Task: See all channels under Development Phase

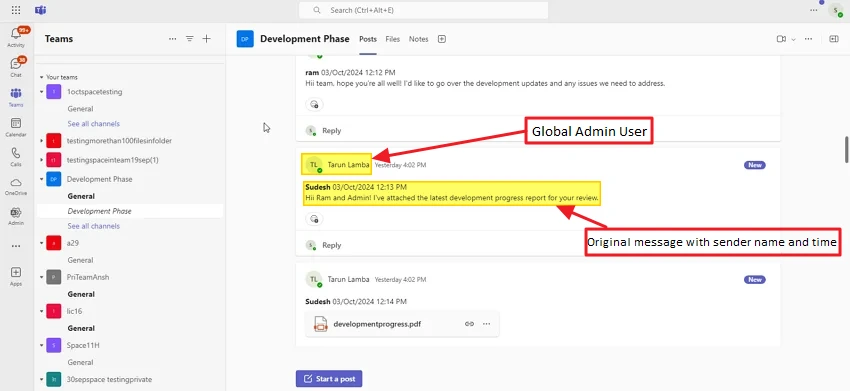Action: click(x=93, y=226)
